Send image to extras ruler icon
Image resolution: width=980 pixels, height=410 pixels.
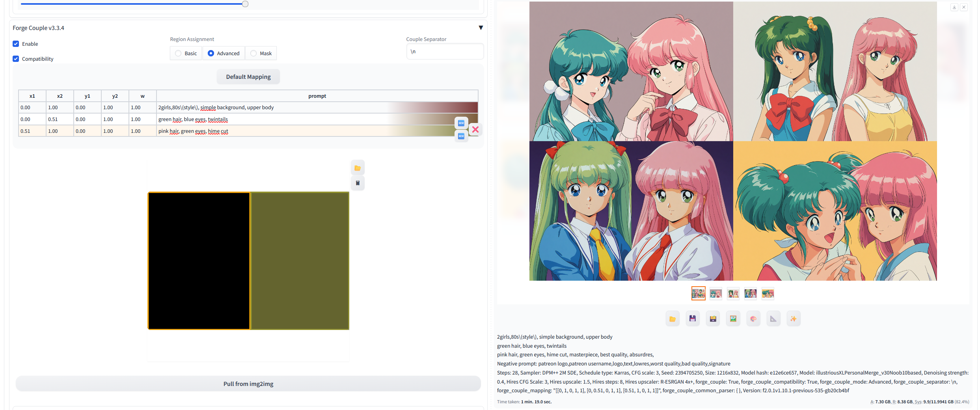coord(773,319)
